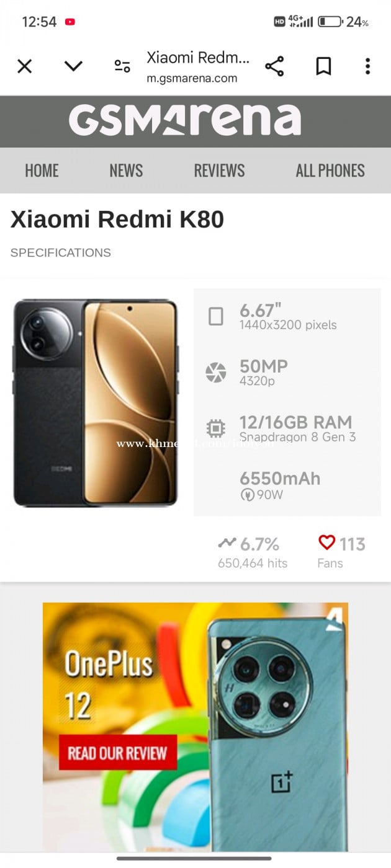Tap the GSMArena logo
Screen dimensions: 391x868
[185, 120]
